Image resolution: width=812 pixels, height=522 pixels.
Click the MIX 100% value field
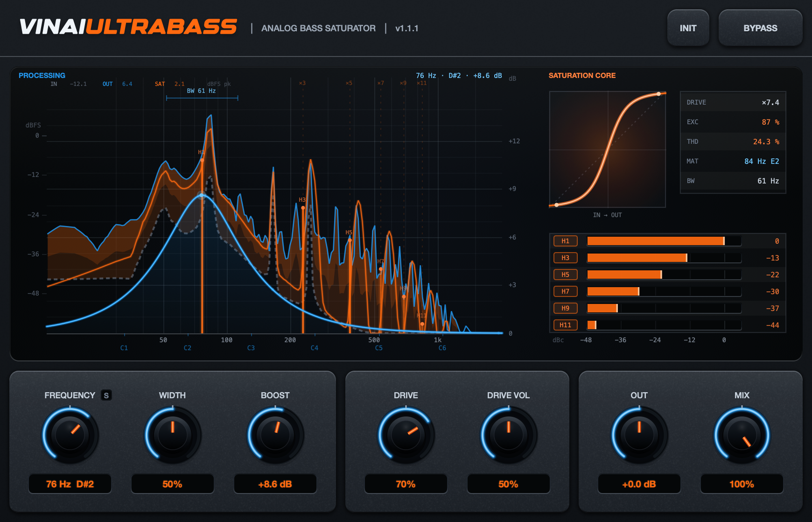point(742,484)
